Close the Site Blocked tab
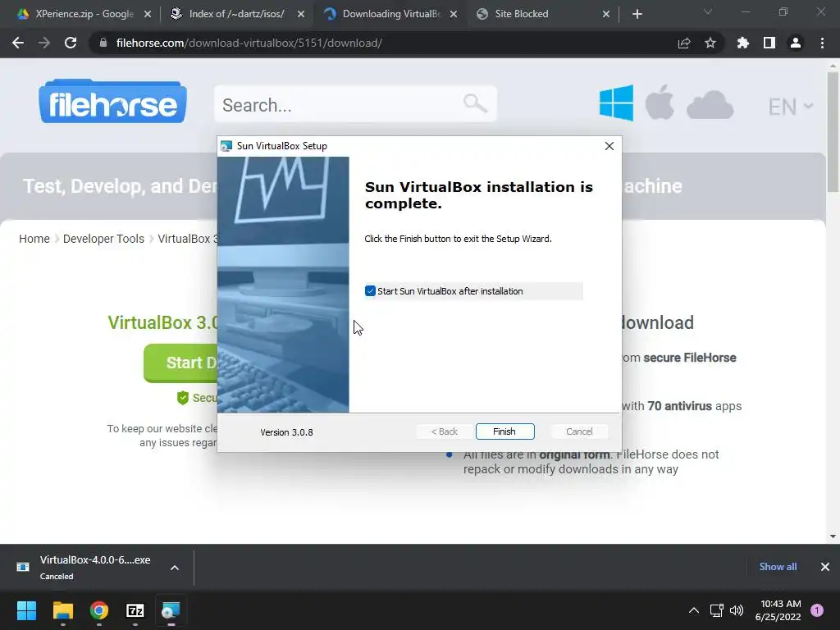840x630 pixels. point(606,14)
